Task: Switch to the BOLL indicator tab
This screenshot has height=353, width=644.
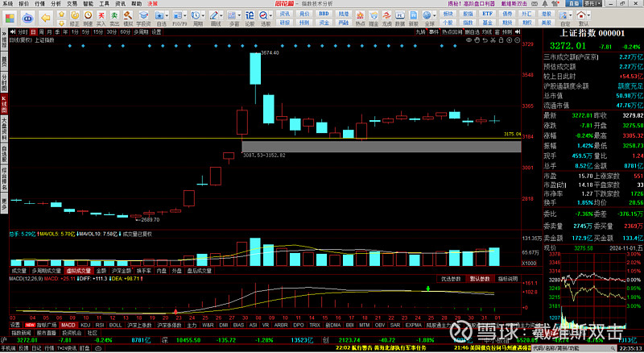Action: point(115,325)
